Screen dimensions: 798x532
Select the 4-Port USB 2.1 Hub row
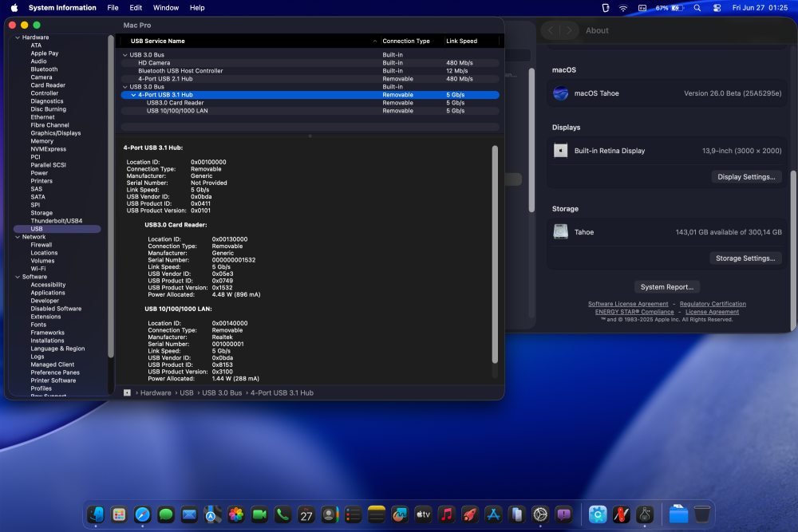pyautogui.click(x=310, y=79)
